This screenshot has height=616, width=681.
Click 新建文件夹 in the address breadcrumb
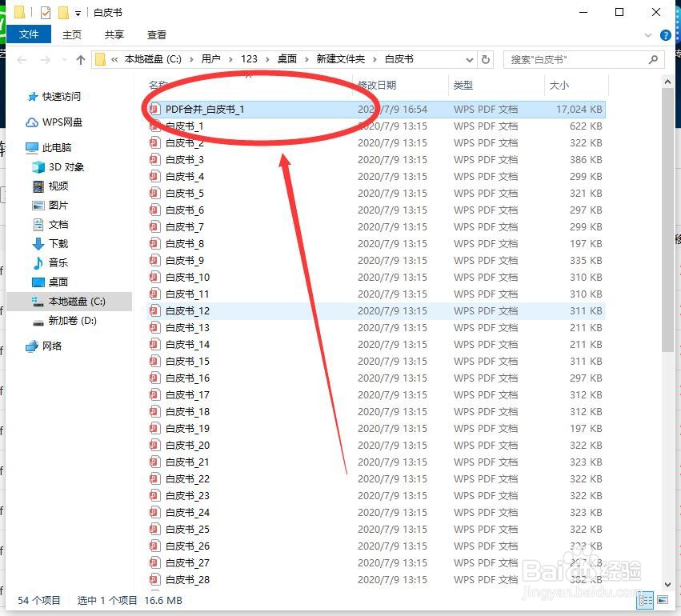point(341,59)
